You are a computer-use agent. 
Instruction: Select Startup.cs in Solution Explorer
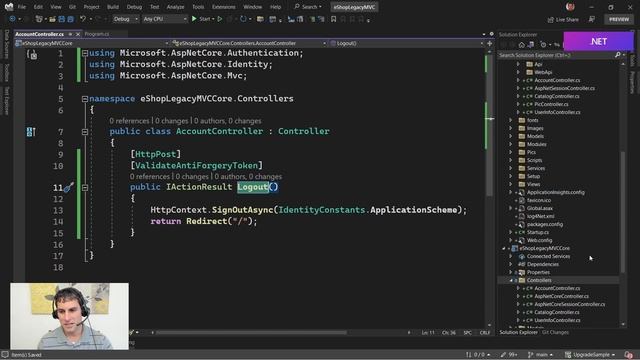(538, 232)
